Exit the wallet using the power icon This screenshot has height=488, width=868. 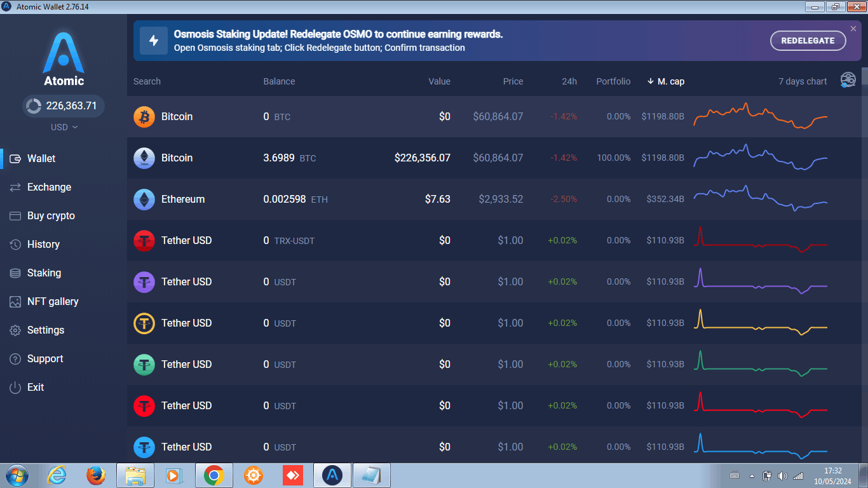point(15,388)
